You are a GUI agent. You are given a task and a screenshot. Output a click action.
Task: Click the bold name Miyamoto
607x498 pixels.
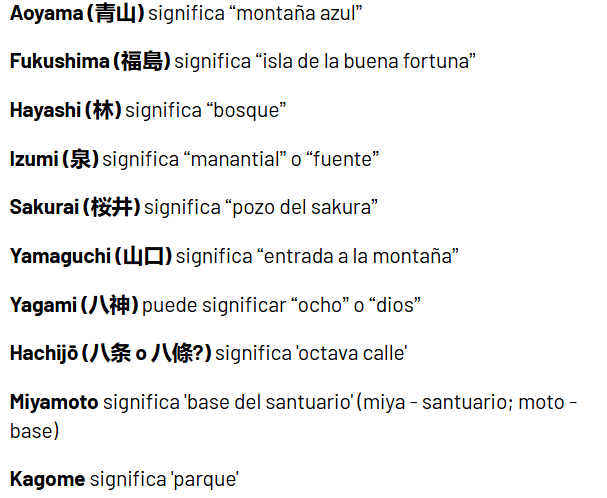click(x=54, y=402)
